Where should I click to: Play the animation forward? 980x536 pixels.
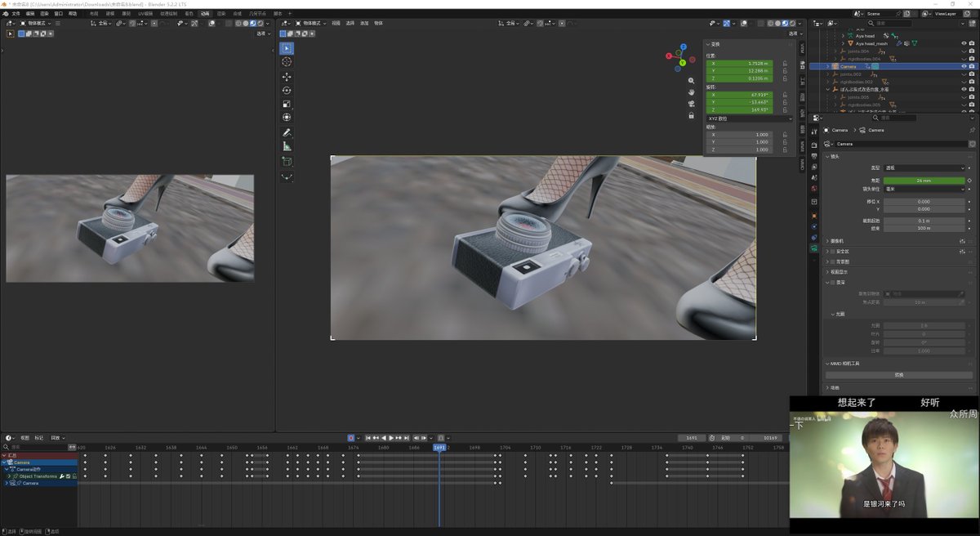(x=392, y=438)
